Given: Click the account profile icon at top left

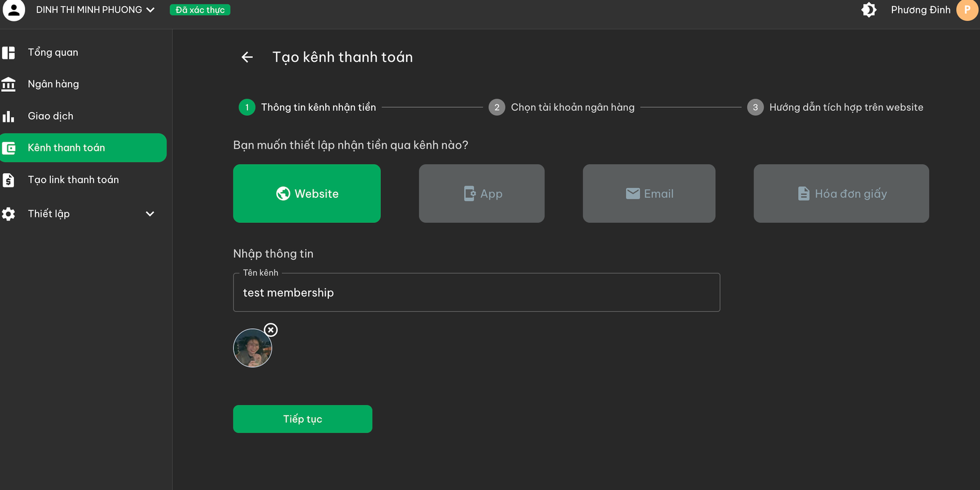Looking at the screenshot, I should point(13,10).
